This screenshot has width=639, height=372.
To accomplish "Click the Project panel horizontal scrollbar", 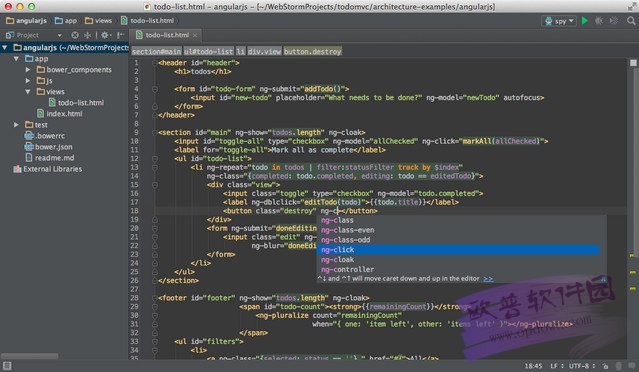I will [x=29, y=356].
